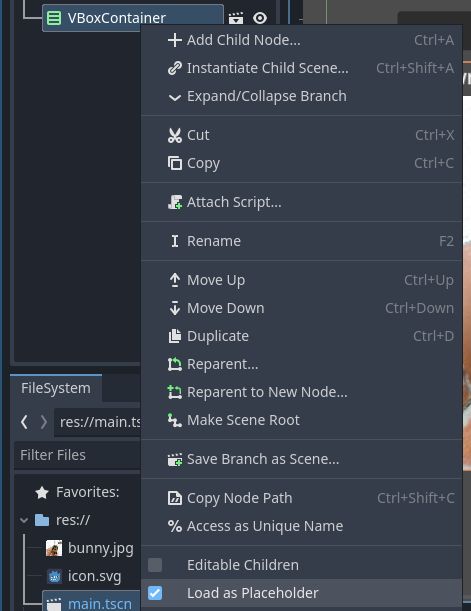471x611 pixels.
Task: Click the Reparent to New Node icon
Action: pos(175,392)
